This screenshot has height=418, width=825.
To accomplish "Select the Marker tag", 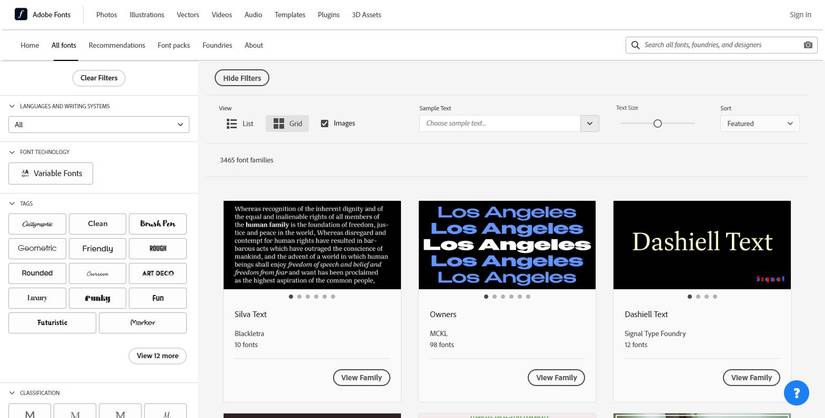I will coord(143,323).
